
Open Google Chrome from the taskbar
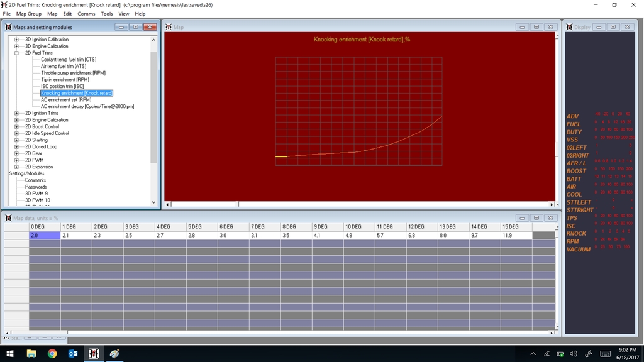click(x=52, y=354)
